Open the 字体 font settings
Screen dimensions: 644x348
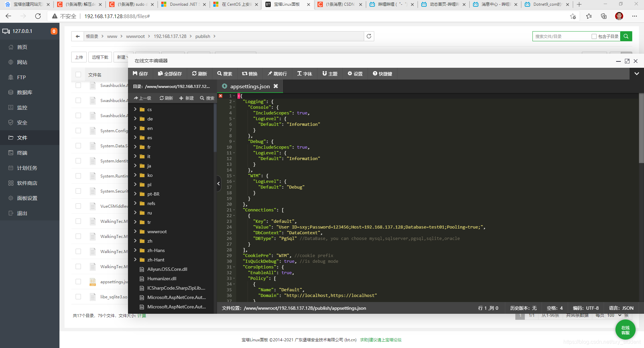305,74
